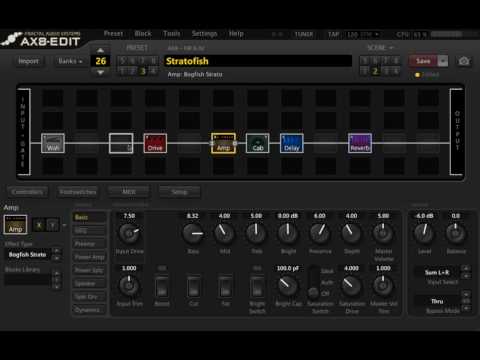
Task: Click the Presence knob
Action: pos(320,233)
